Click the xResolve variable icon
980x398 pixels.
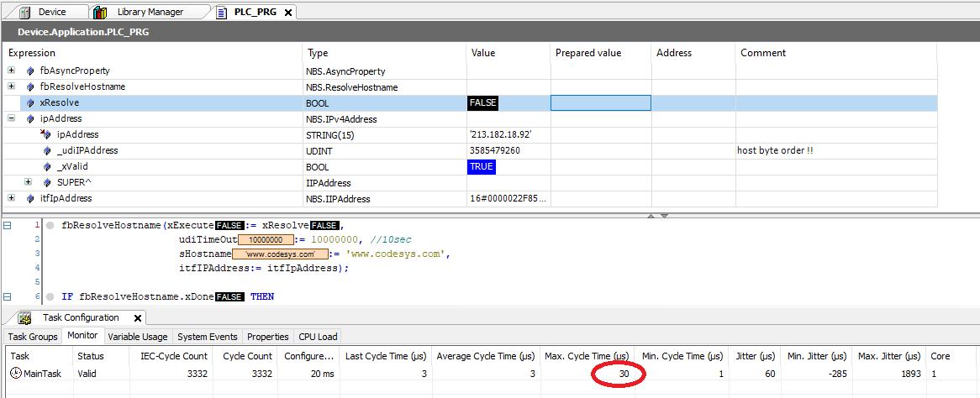pyautogui.click(x=31, y=103)
